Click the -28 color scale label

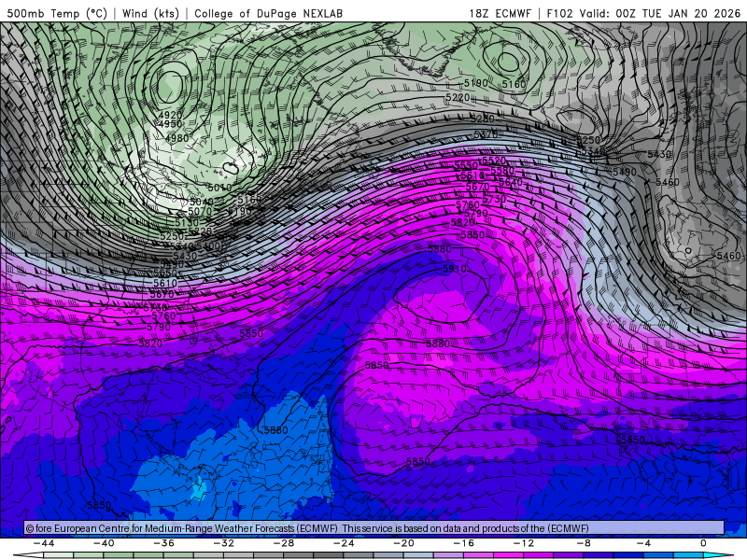point(284,543)
